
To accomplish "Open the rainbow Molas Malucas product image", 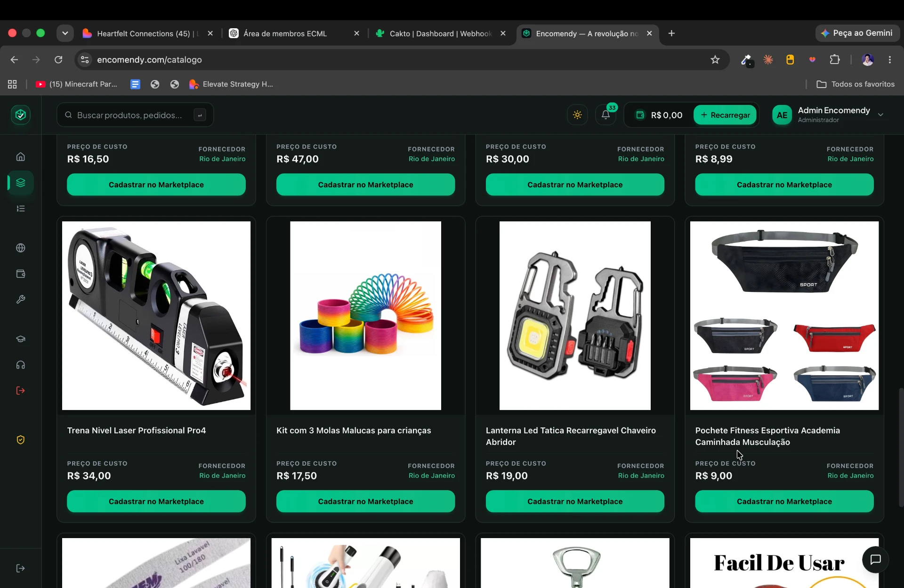I will (365, 315).
